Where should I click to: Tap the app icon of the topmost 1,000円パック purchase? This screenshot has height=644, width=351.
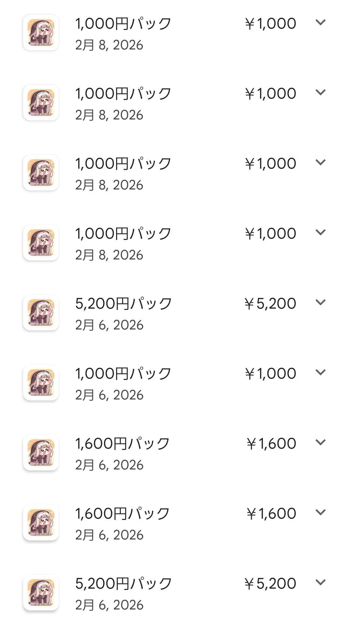(41, 33)
